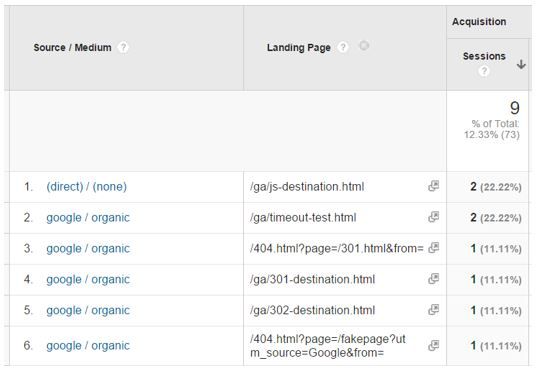Open fakepage 404 landing page external icon

click(433, 345)
